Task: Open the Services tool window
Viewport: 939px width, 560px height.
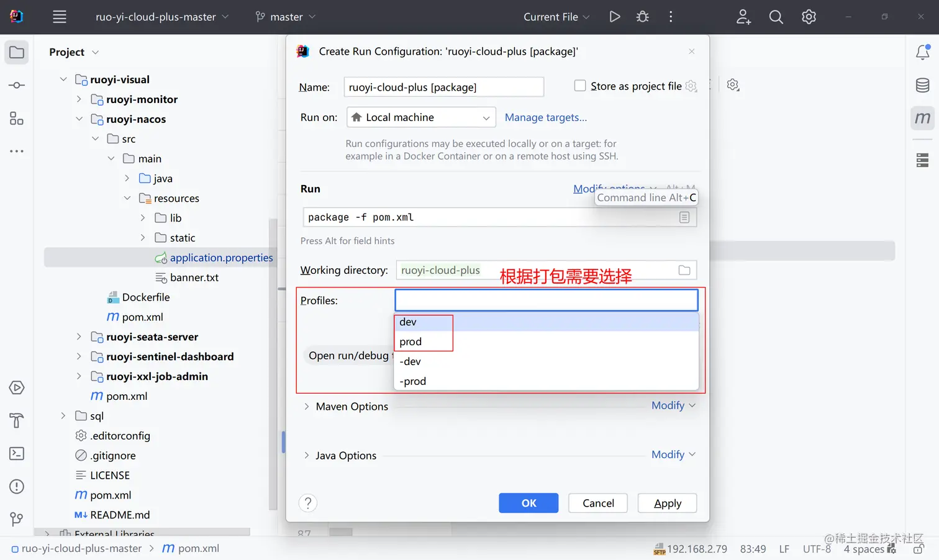Action: click(x=17, y=388)
